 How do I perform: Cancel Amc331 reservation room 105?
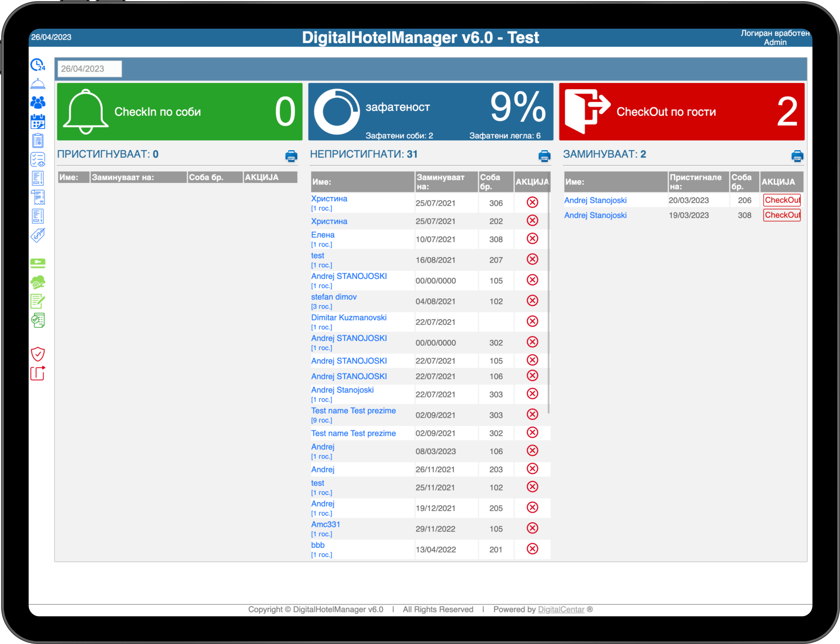[x=532, y=528]
